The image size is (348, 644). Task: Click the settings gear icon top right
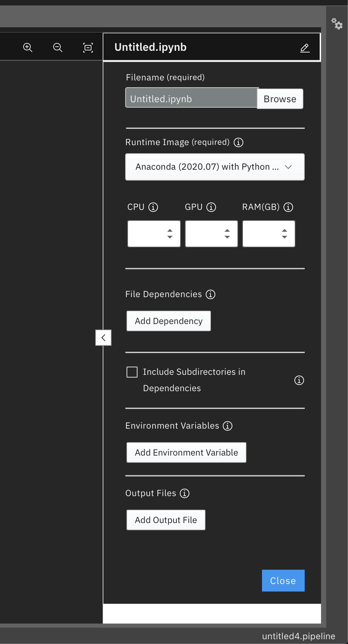pos(337,25)
